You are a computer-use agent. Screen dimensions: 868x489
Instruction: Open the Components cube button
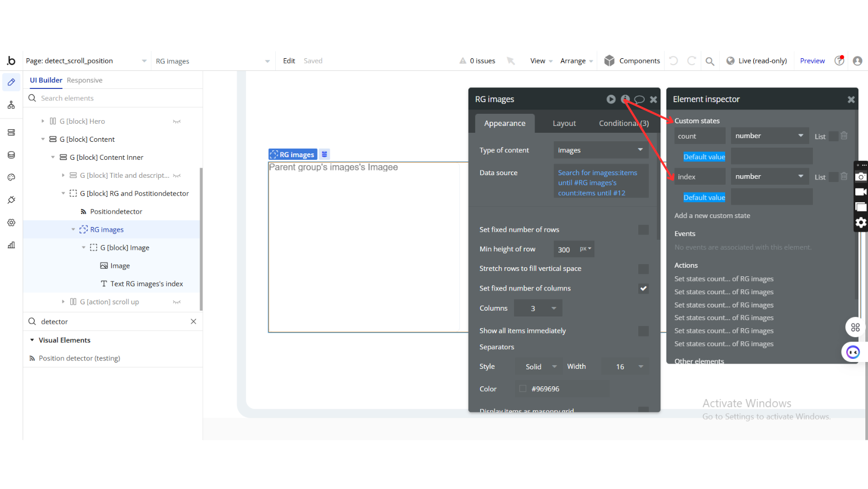pyautogui.click(x=632, y=61)
